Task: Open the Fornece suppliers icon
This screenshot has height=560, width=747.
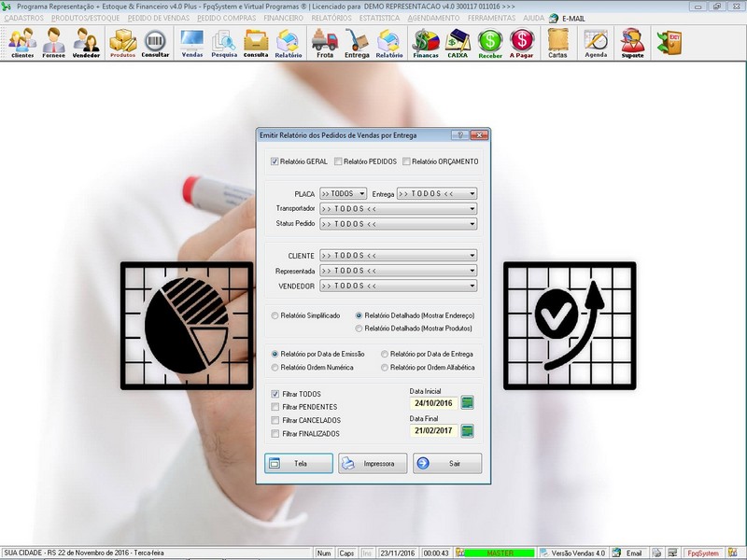Action: tap(54, 43)
